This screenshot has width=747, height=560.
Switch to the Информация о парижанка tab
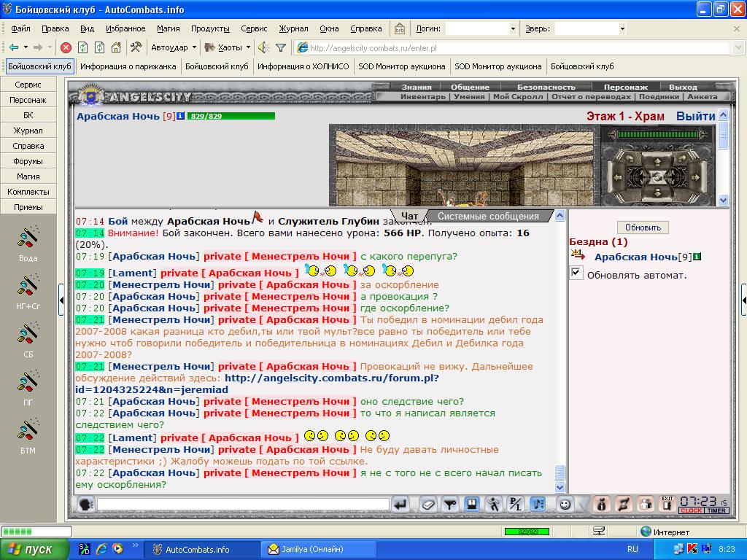(128, 66)
